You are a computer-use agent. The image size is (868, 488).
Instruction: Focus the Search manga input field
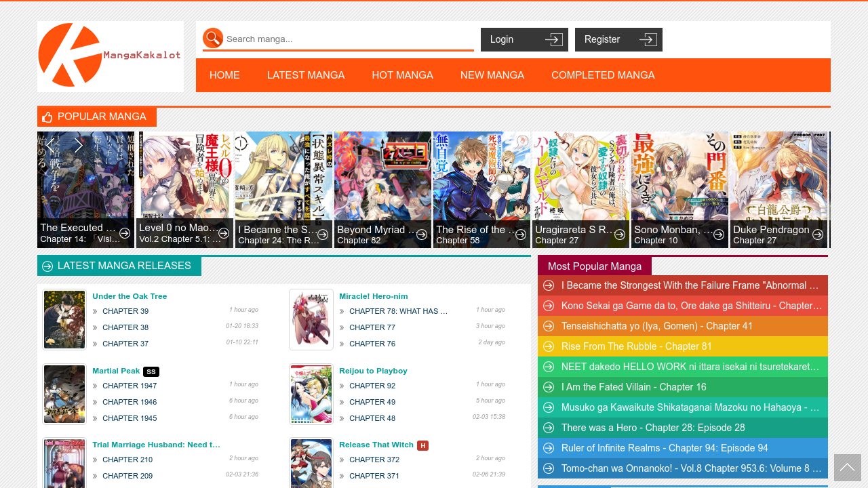tap(349, 39)
